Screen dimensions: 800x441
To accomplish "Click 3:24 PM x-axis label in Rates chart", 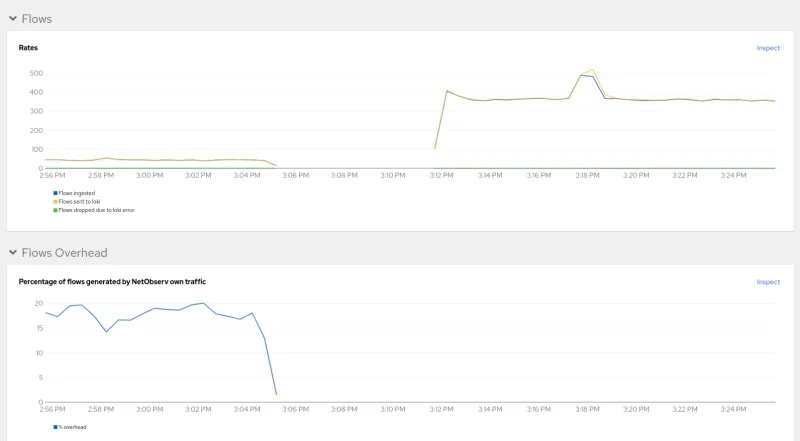I will point(733,175).
